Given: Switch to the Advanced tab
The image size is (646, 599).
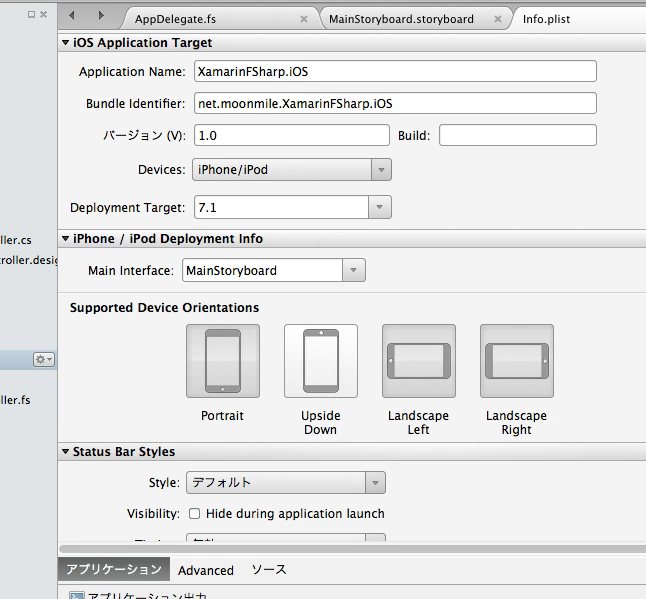Looking at the screenshot, I should click(x=205, y=570).
